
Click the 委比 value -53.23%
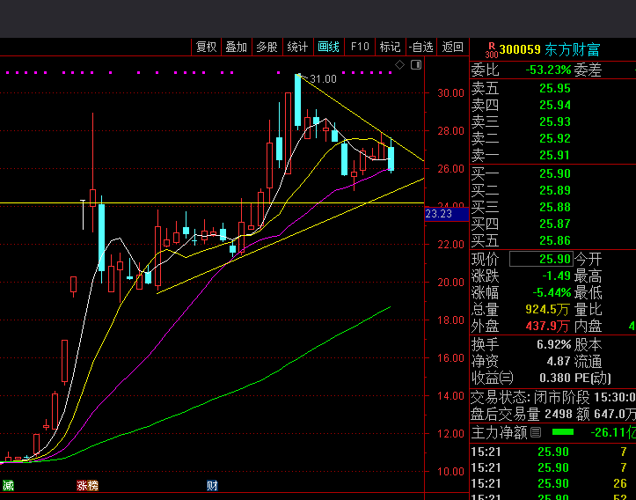click(548, 70)
